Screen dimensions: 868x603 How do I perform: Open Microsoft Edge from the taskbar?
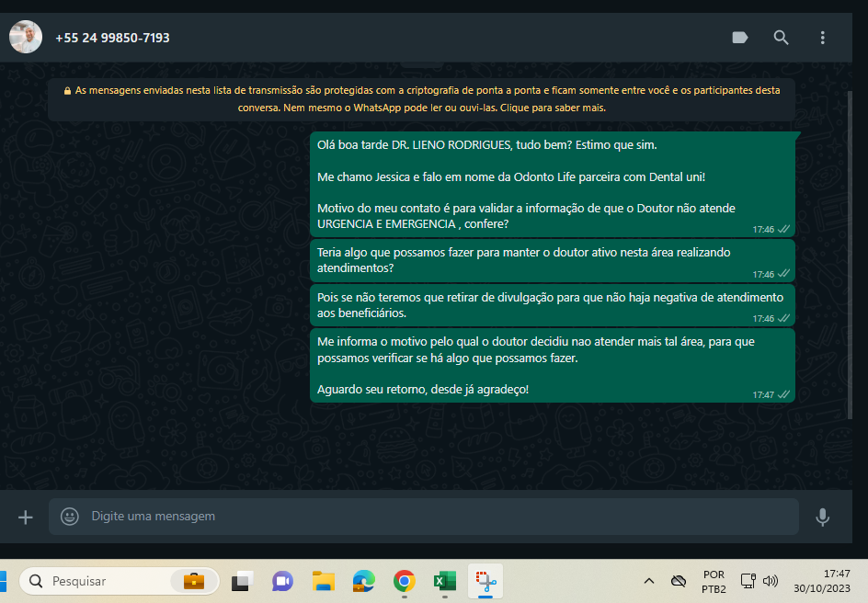[364, 581]
